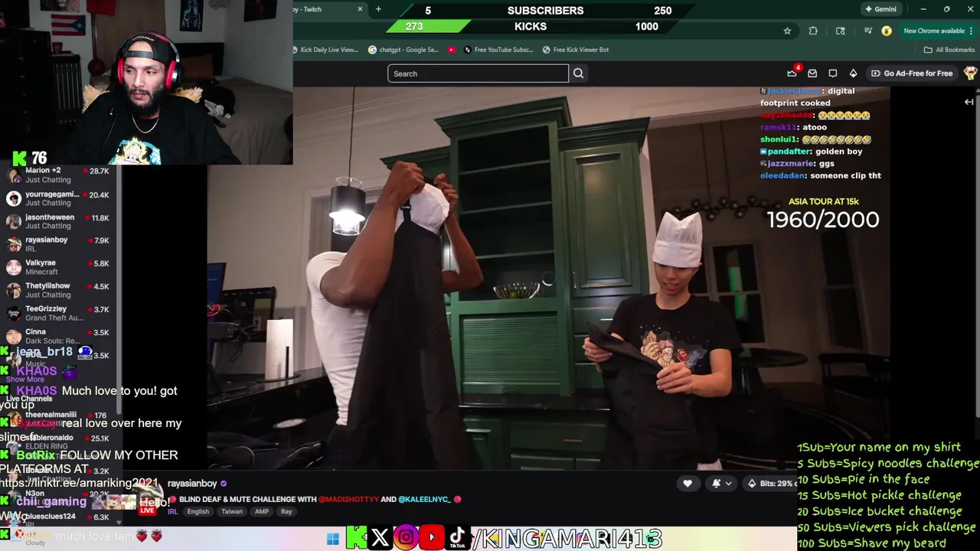
Task: Close the Twitch browser tab
Action: pos(360,9)
